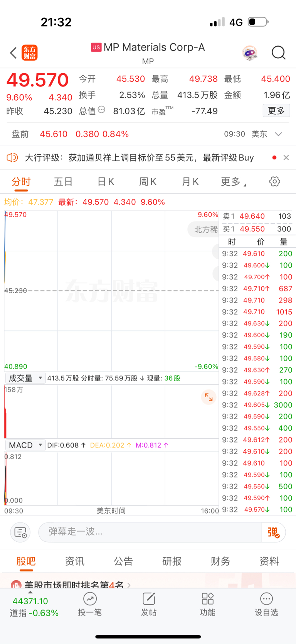Image resolution: width=296 pixels, height=644 pixels.
Task: Tap the US market badge
Action: tap(96, 47)
